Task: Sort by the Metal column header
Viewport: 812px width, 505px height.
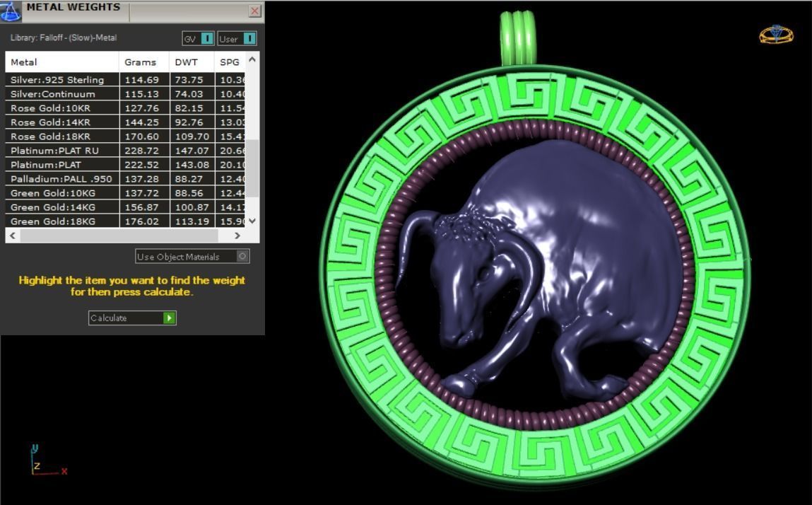Action: click(62, 62)
